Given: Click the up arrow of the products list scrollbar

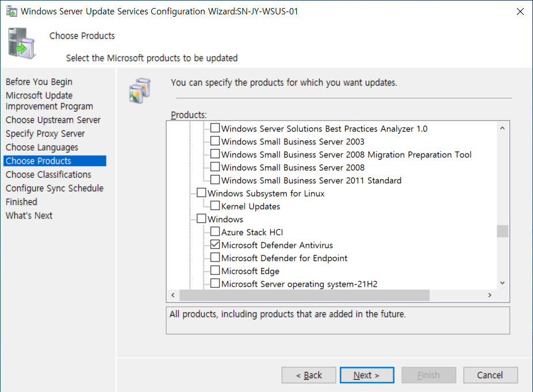Looking at the screenshot, I should pos(503,128).
